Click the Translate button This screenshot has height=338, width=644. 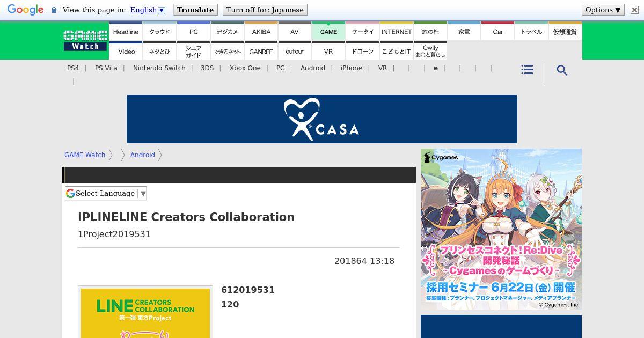(x=195, y=10)
